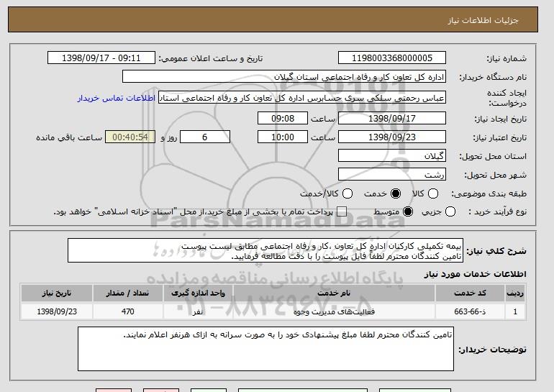Click the remaining days field showing 6
This screenshot has height=392, width=554.
205,137
